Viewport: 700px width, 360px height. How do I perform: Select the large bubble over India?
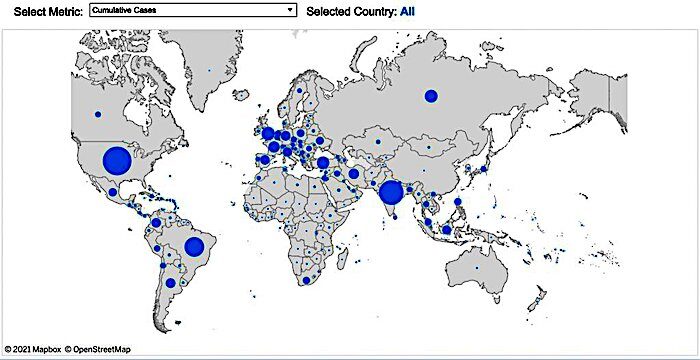[392, 193]
